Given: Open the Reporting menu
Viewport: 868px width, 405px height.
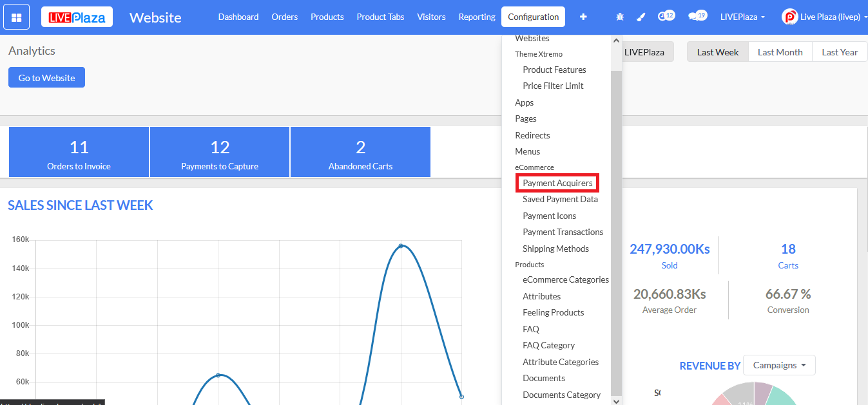Looking at the screenshot, I should 477,17.
